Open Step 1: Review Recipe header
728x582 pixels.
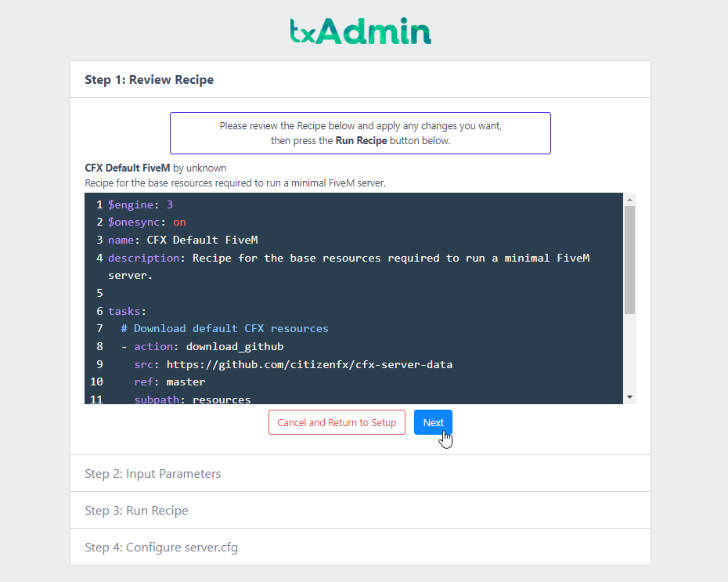[360, 79]
